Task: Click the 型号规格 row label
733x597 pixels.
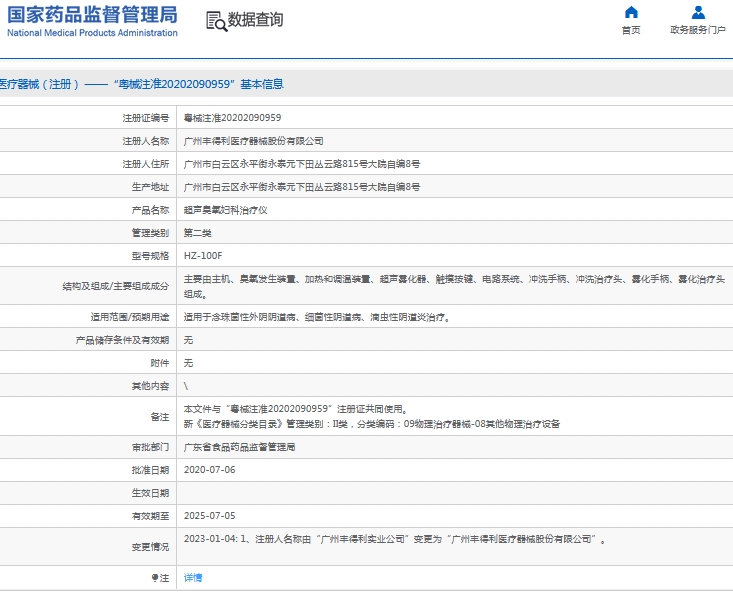Action: [150, 256]
